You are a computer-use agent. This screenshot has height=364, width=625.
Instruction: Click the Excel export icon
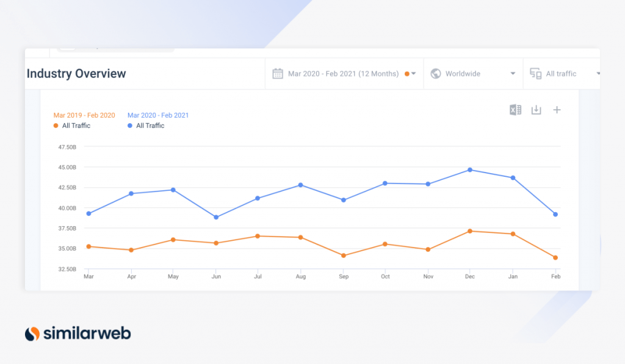[515, 110]
